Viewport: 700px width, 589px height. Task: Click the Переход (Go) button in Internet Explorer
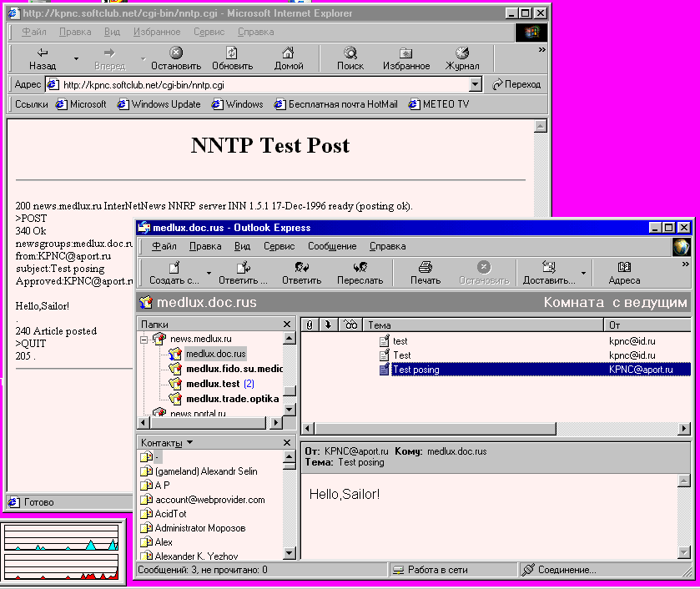516,84
